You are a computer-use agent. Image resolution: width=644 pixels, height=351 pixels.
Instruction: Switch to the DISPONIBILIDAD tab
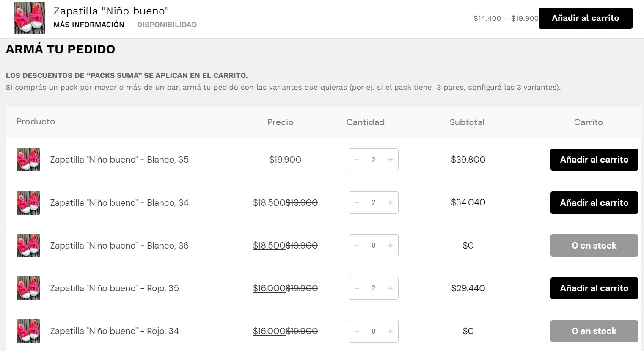pos(167,25)
